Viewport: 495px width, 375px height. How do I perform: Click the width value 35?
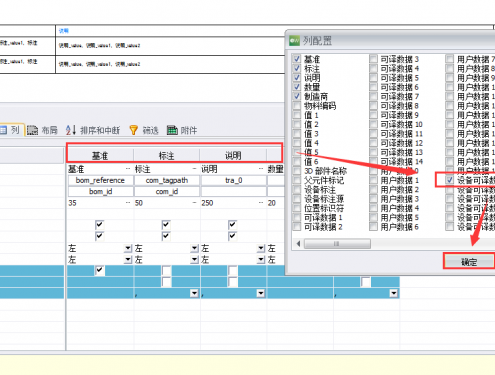72,203
